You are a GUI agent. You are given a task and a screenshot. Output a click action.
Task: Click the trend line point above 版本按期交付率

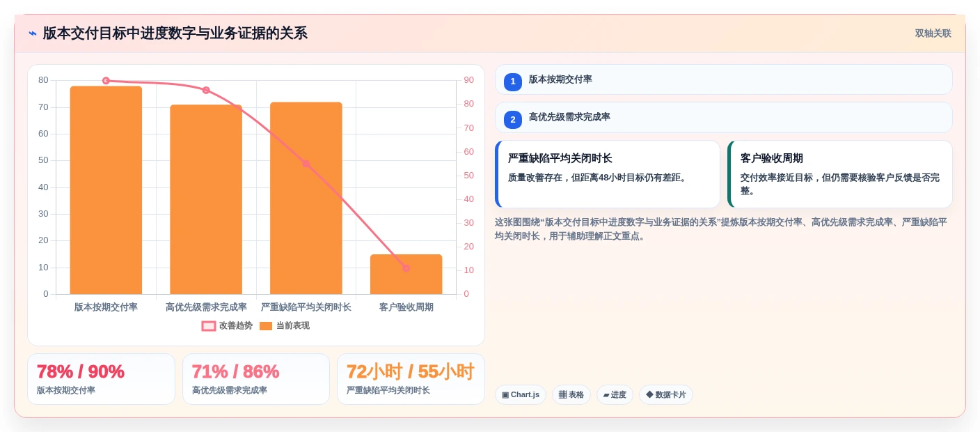106,81
